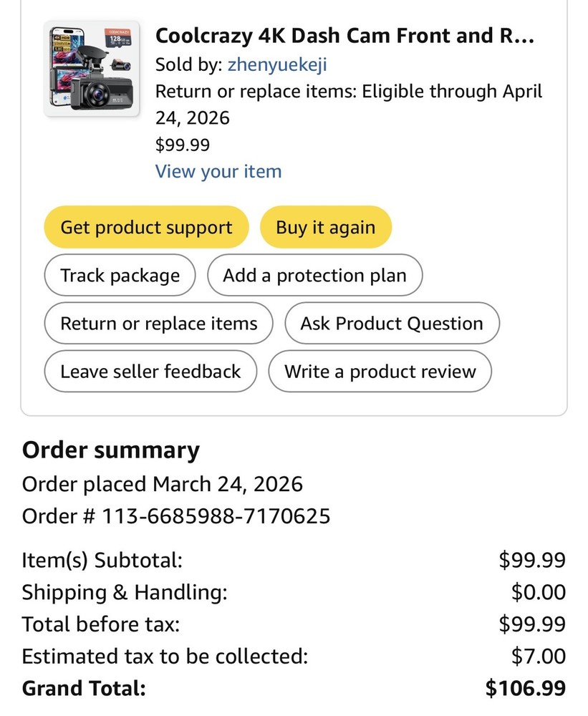Click the Item(s) Subtotal row
Viewport: 588px width, 716px height.
(x=95, y=560)
